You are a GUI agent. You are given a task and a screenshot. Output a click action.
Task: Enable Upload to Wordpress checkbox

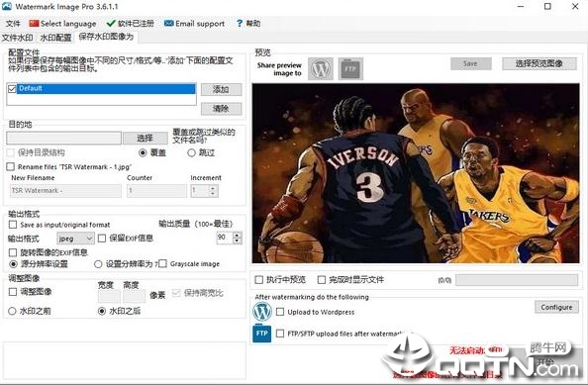(x=280, y=312)
